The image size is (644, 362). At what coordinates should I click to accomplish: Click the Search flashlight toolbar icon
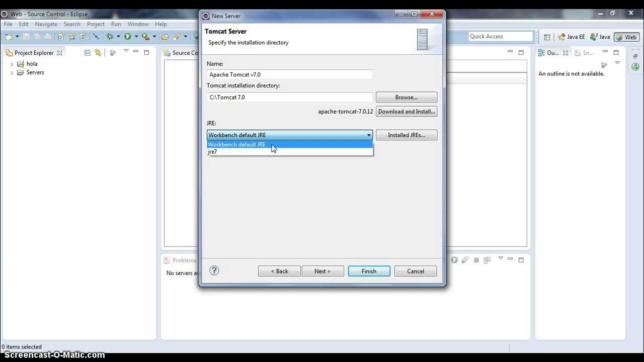click(x=177, y=37)
